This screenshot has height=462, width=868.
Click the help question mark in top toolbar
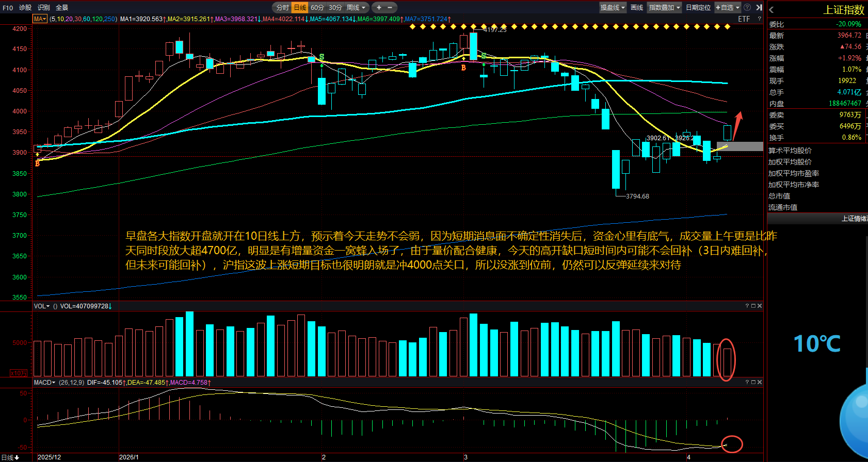[x=747, y=7]
